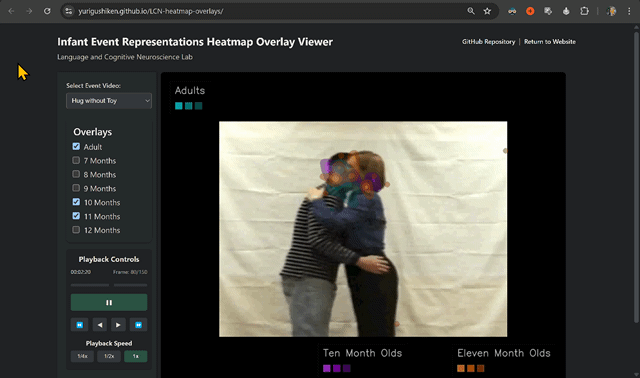Go back in the browser

(x=11, y=11)
